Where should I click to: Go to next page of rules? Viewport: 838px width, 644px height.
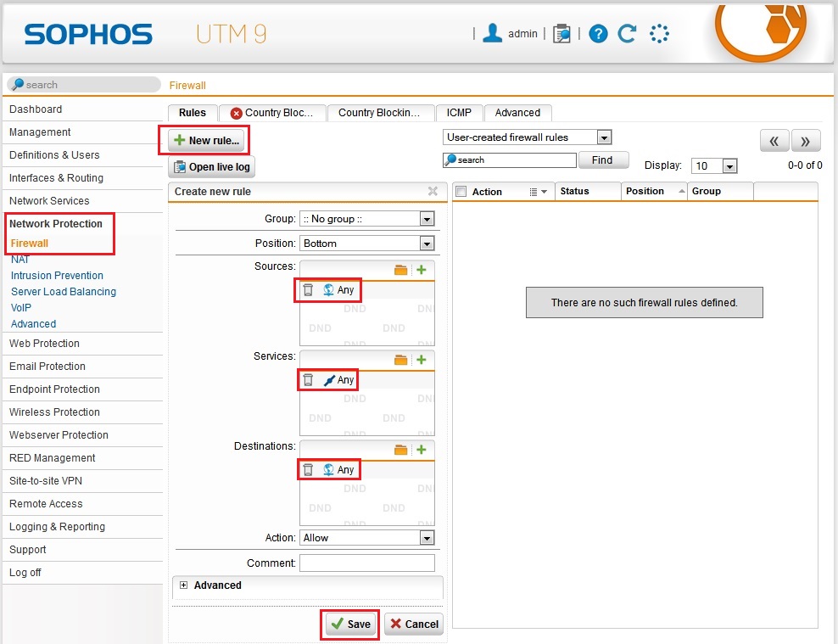(806, 141)
